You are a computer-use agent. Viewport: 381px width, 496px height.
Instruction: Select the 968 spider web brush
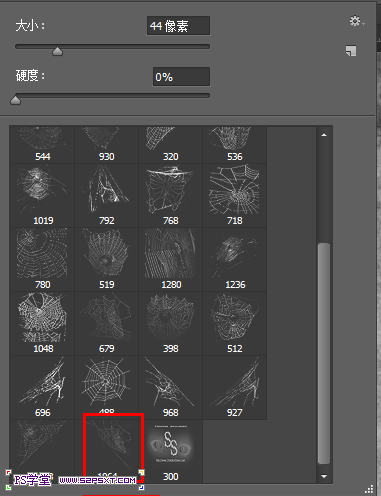[170, 388]
